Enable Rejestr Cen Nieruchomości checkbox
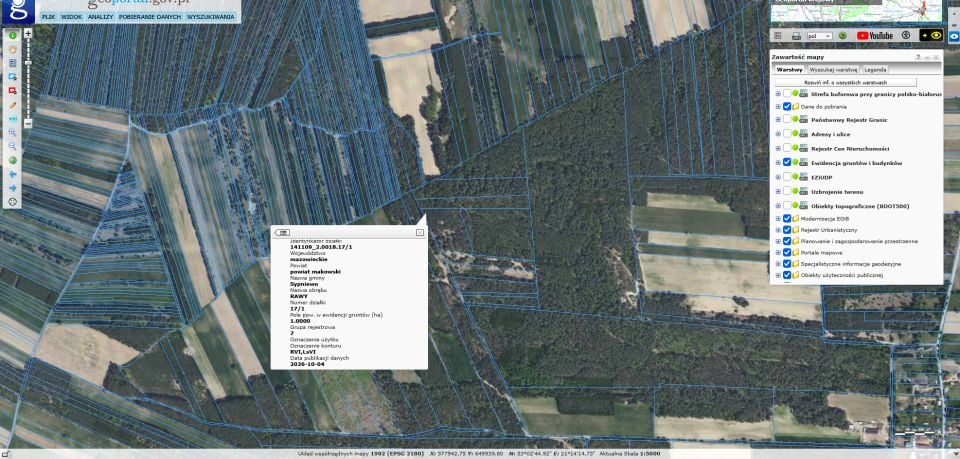Image resolution: width=960 pixels, height=459 pixels. coord(787,149)
